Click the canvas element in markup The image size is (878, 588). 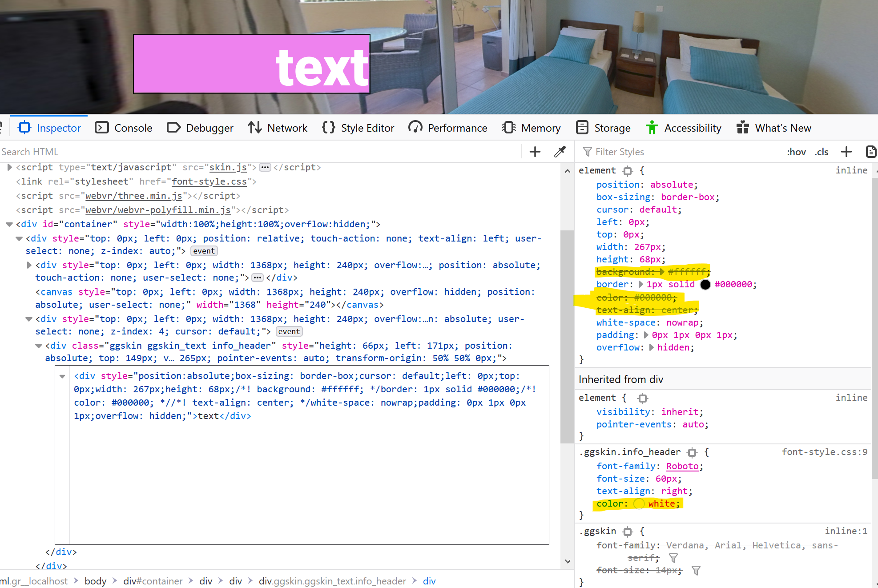coord(285,298)
